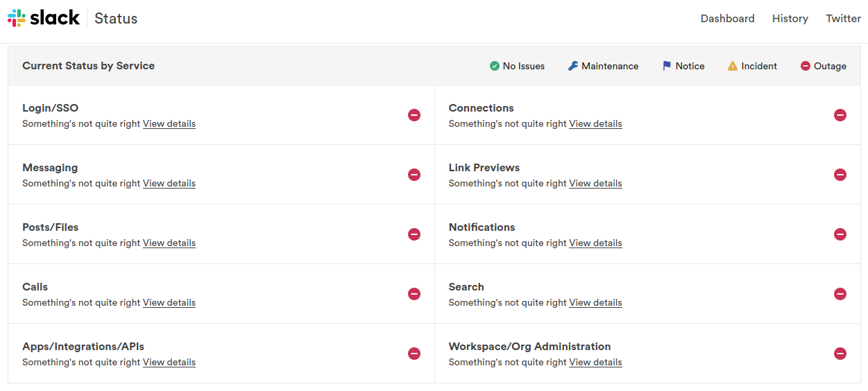Screen dimensions: 868x391
Task: Click the Search outage icon
Action: click(x=840, y=294)
